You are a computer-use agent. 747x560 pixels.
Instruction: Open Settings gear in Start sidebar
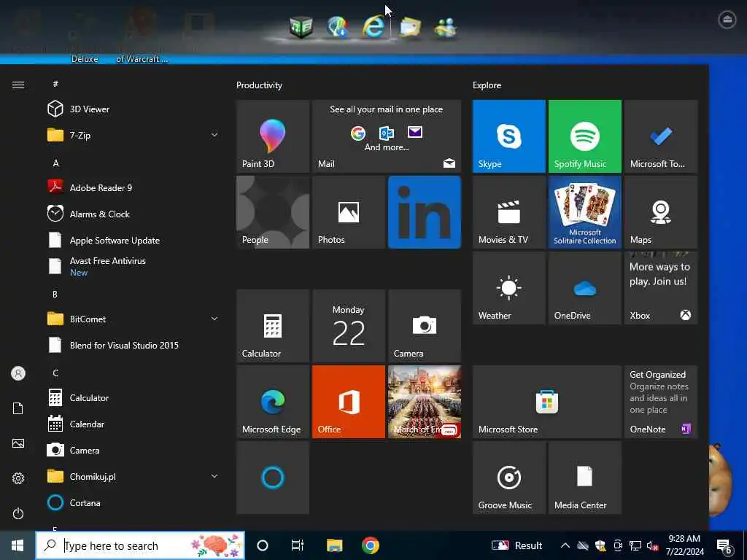point(18,478)
